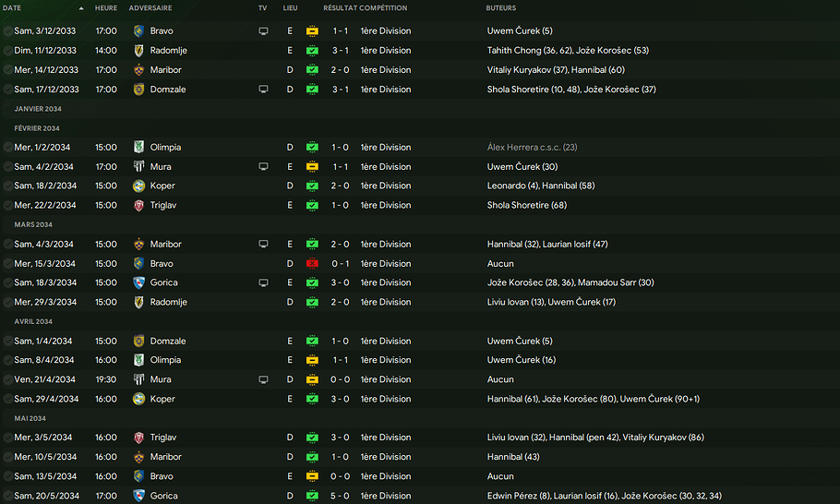Click the BUTEURS column header
The image size is (840, 504).
tap(500, 8)
